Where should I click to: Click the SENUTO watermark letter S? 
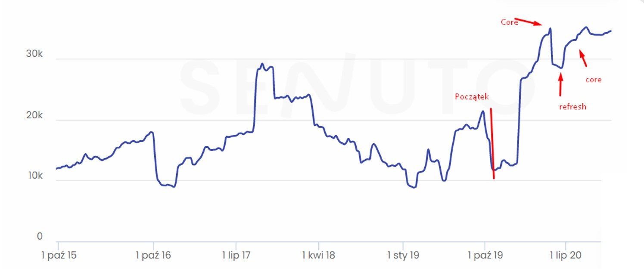(202, 86)
